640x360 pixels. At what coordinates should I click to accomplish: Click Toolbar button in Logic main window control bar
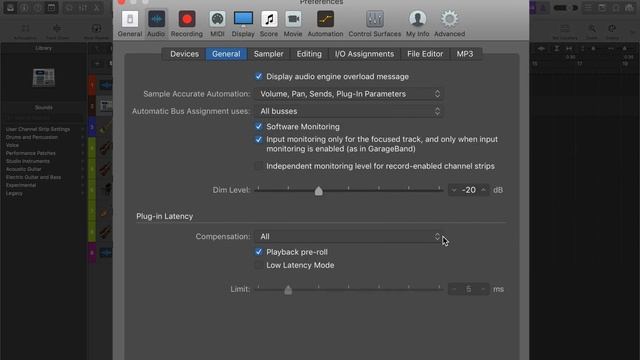point(51,8)
